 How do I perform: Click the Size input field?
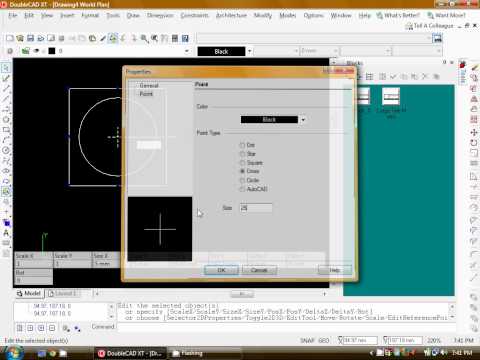(x=256, y=208)
